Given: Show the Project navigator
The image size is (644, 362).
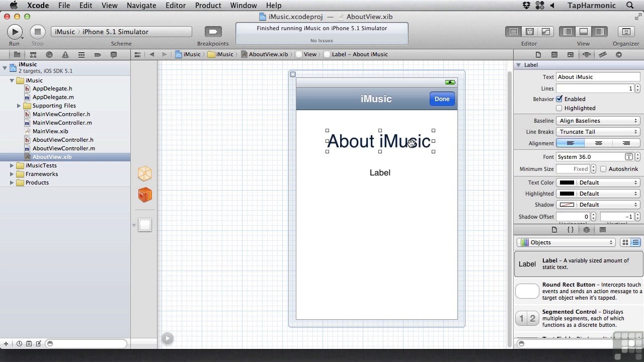Looking at the screenshot, I should coord(17,54).
